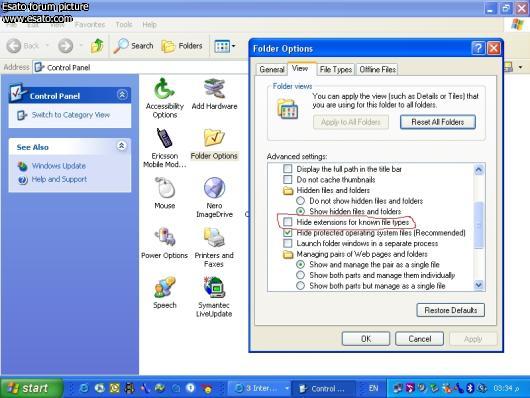Click Cancel in Folder Options

point(419,338)
